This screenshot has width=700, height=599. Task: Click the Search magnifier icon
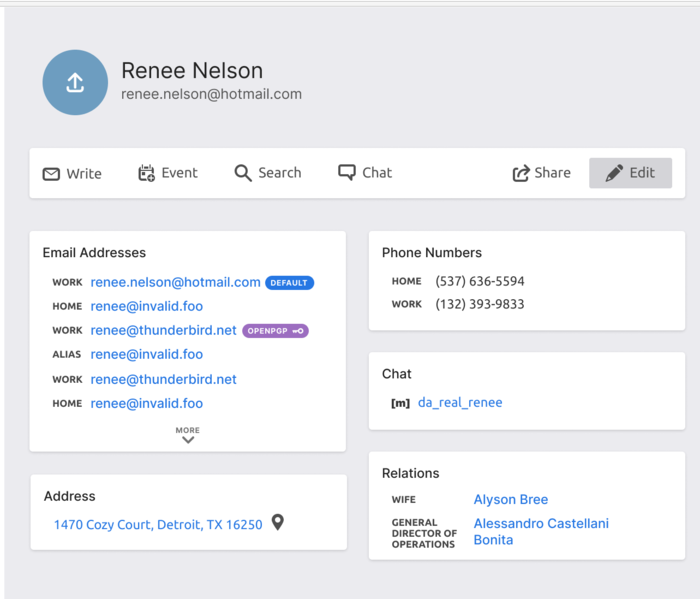pos(243,173)
